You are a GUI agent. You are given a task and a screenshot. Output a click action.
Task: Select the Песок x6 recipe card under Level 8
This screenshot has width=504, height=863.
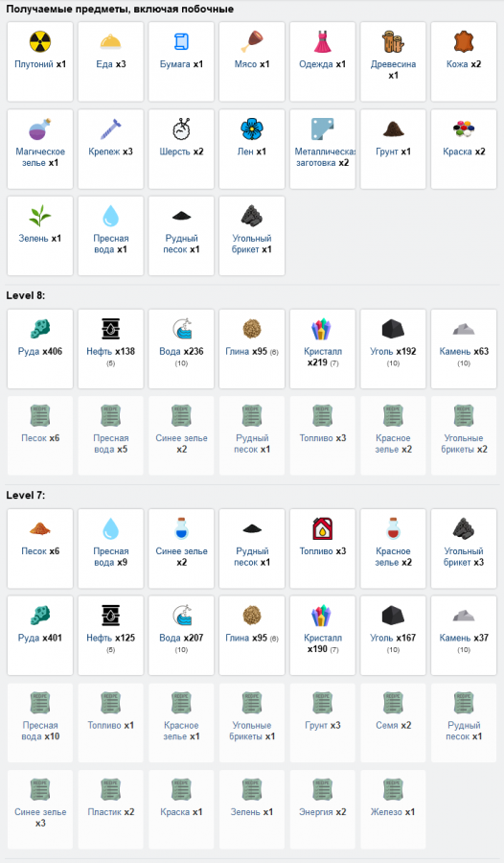pyautogui.click(x=40, y=435)
